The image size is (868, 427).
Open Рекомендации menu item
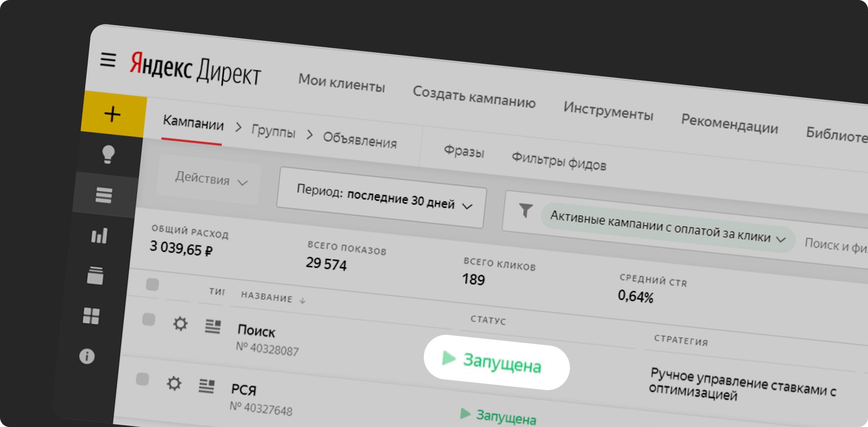729,124
